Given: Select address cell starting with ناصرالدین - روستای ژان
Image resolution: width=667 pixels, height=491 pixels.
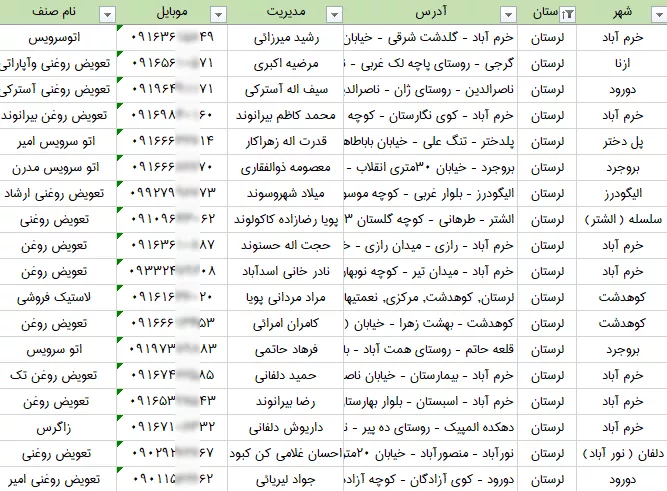Looking at the screenshot, I should point(430,90).
